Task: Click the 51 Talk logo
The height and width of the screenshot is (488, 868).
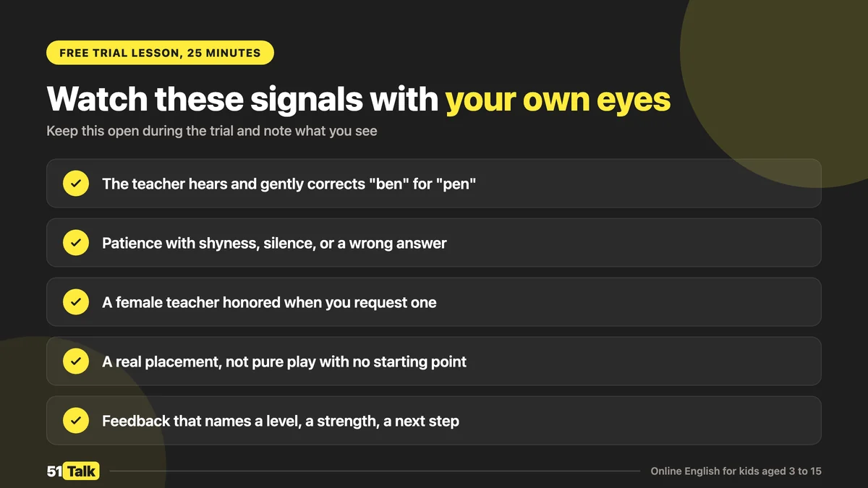Action: (73, 471)
